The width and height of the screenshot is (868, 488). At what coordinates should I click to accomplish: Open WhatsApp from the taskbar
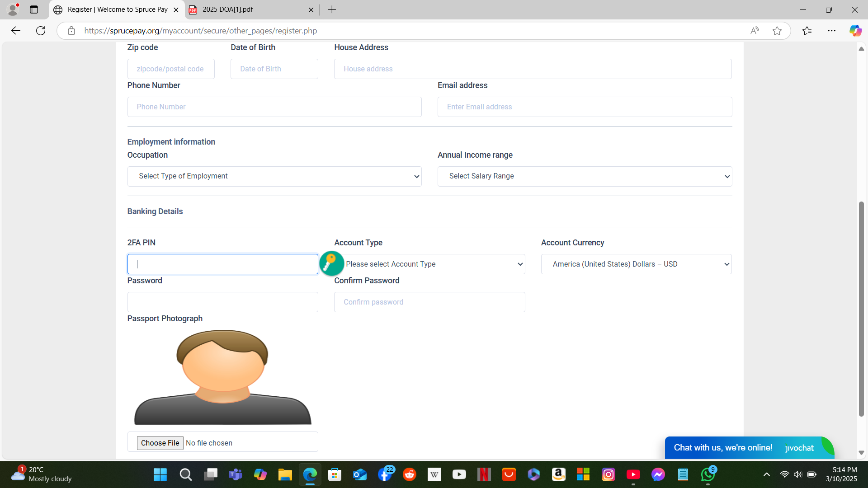[708, 474]
